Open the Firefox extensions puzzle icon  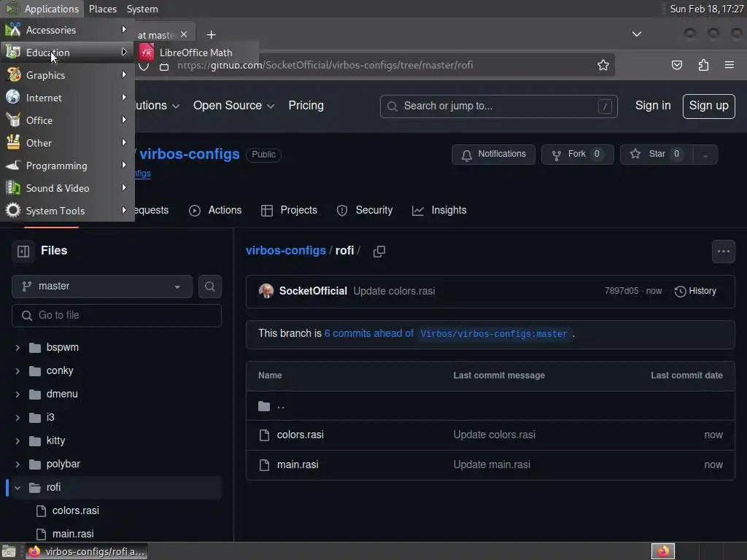pyautogui.click(x=703, y=65)
